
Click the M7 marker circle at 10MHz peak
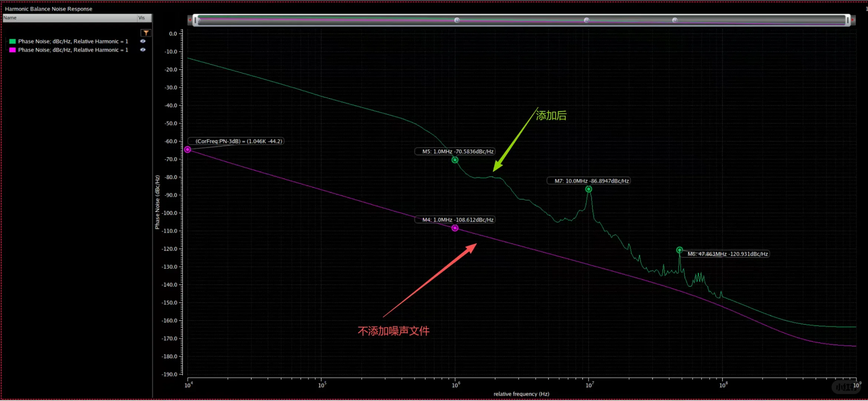589,189
